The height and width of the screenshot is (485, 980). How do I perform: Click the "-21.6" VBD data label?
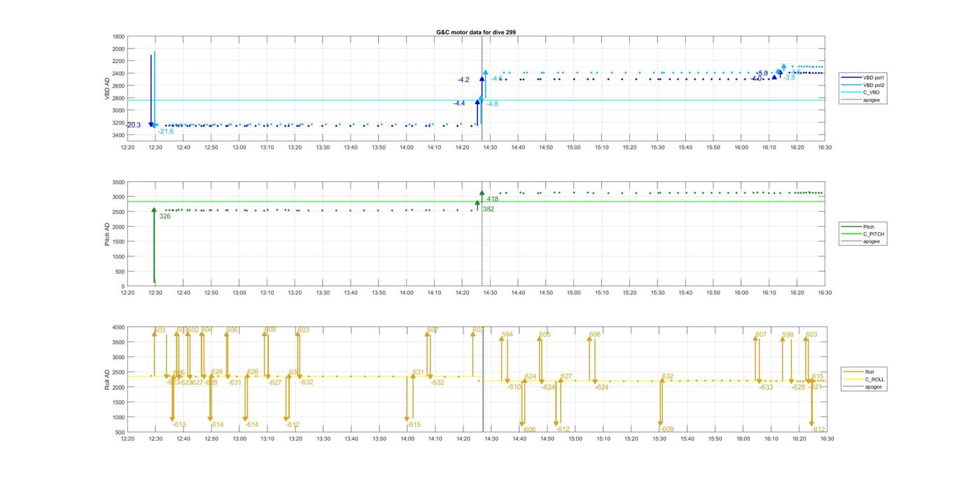pos(166,132)
